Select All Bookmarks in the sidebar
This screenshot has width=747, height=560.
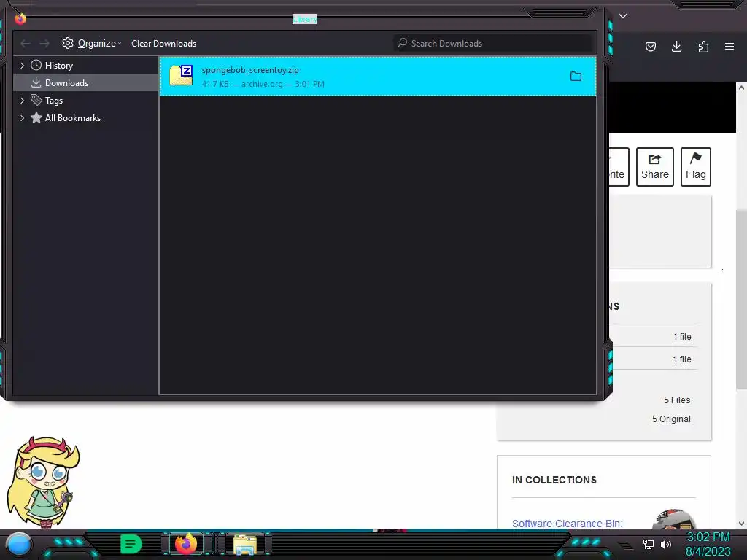point(72,117)
